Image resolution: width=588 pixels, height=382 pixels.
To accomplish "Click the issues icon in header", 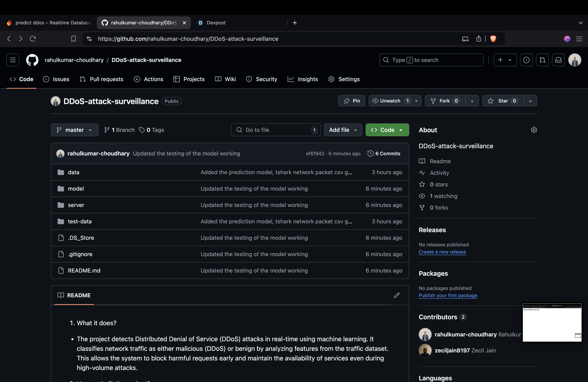I will point(526,60).
